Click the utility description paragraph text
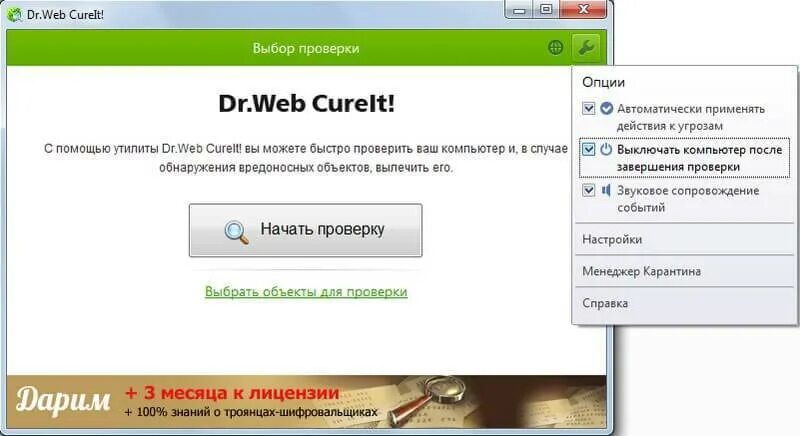The width and height of the screenshot is (800, 436). coord(306,158)
